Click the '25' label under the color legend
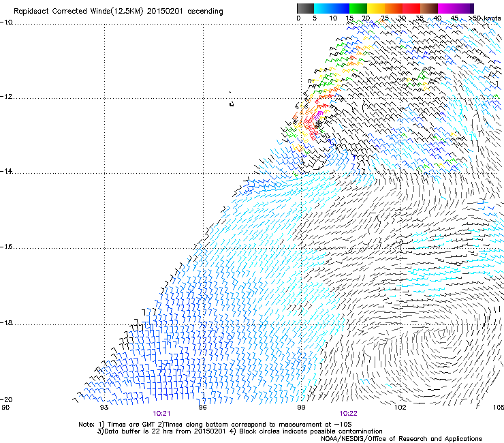504x443 pixels. coord(385,18)
